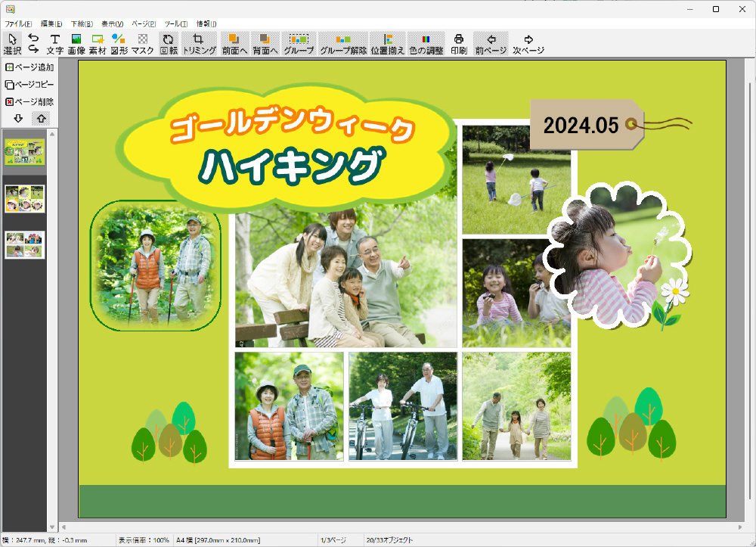756x547 pixels.
Task: Apply the マスク (mask) tool
Action: (142, 44)
